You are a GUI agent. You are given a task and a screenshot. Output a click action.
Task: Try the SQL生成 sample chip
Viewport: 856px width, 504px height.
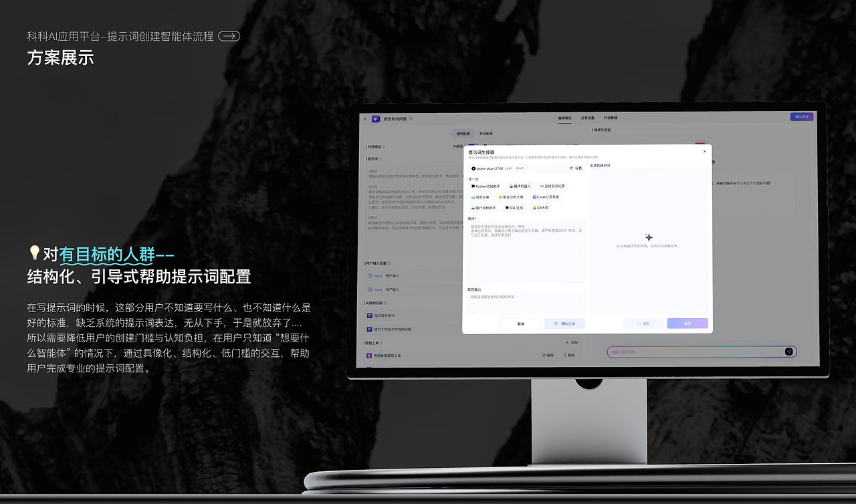point(514,208)
